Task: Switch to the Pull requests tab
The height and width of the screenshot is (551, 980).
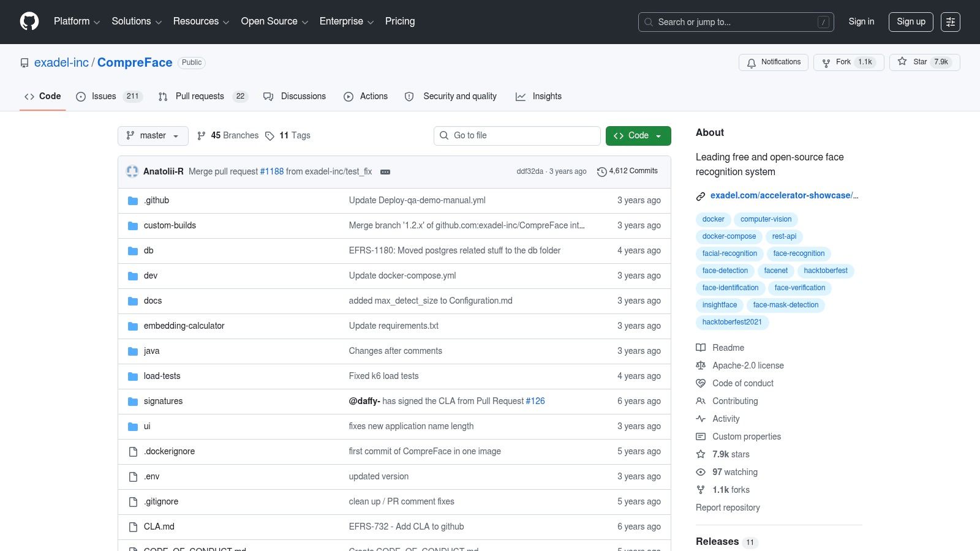Action: pyautogui.click(x=203, y=97)
